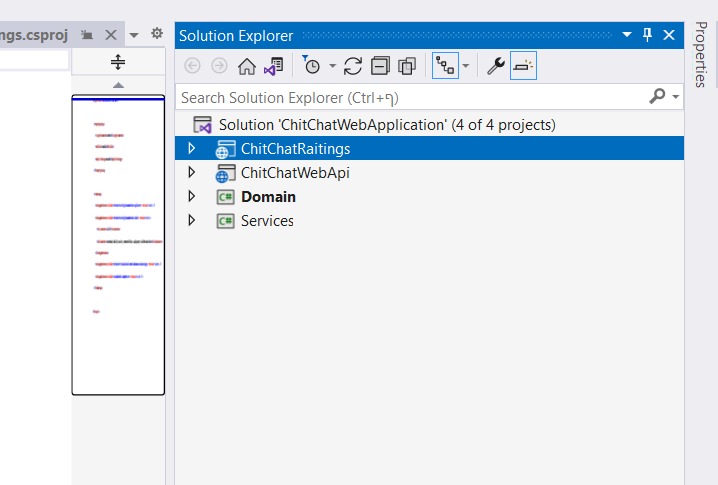
Task: Select the Domain project name
Action: 268,196
